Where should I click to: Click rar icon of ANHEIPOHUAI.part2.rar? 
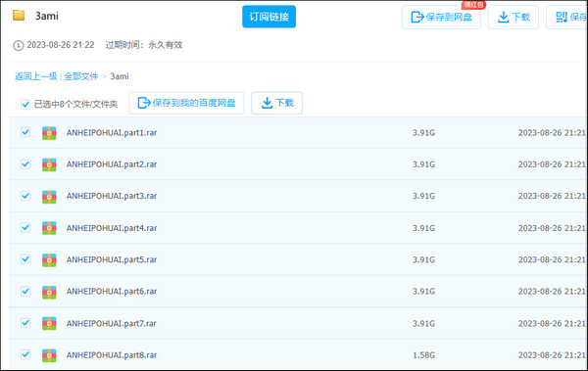click(x=49, y=164)
